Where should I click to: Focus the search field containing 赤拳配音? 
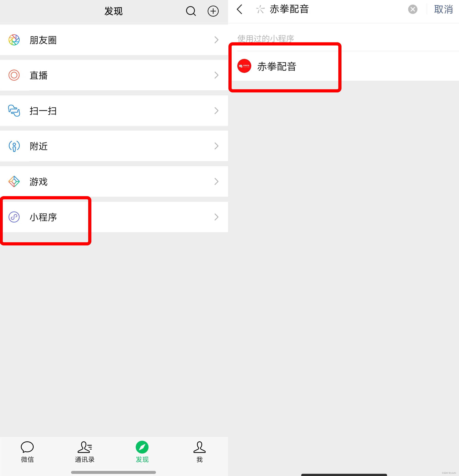[330, 10]
